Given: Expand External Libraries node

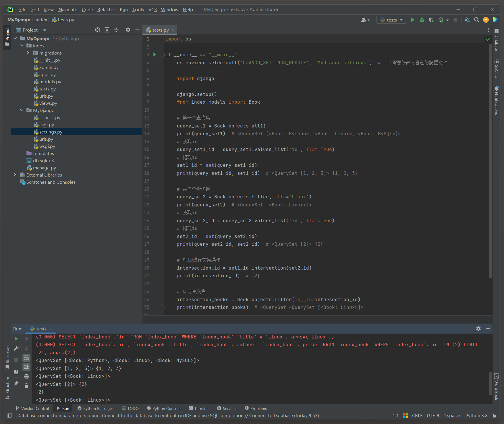Looking at the screenshot, I should click(x=15, y=175).
